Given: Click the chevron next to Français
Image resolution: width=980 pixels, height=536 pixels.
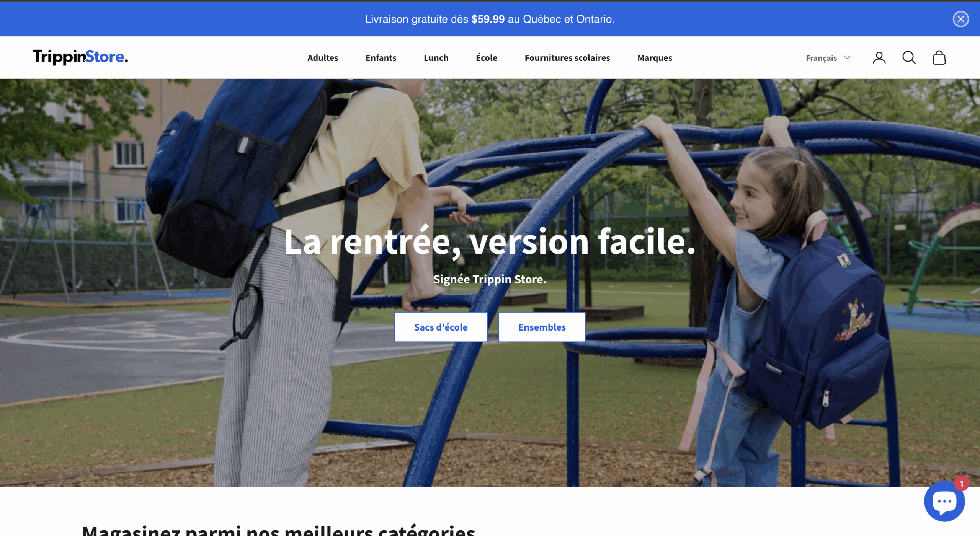Looking at the screenshot, I should tap(847, 57).
